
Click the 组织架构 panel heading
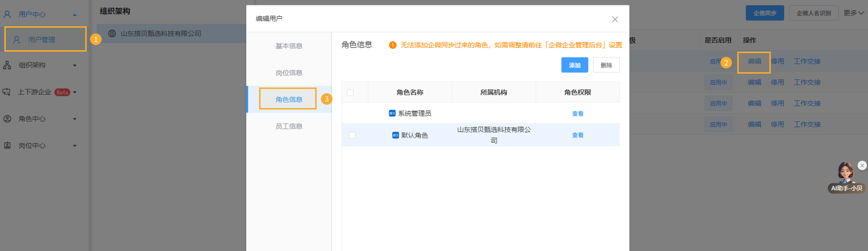click(115, 11)
